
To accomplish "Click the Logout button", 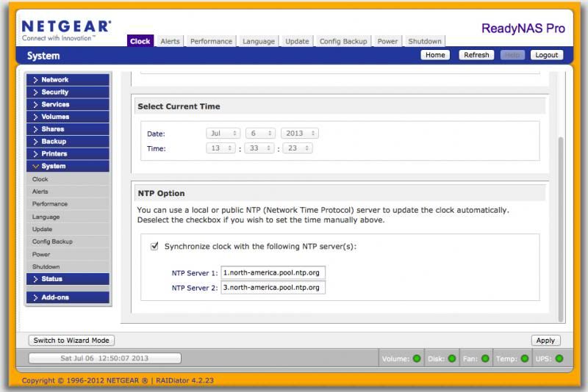I will (x=547, y=55).
